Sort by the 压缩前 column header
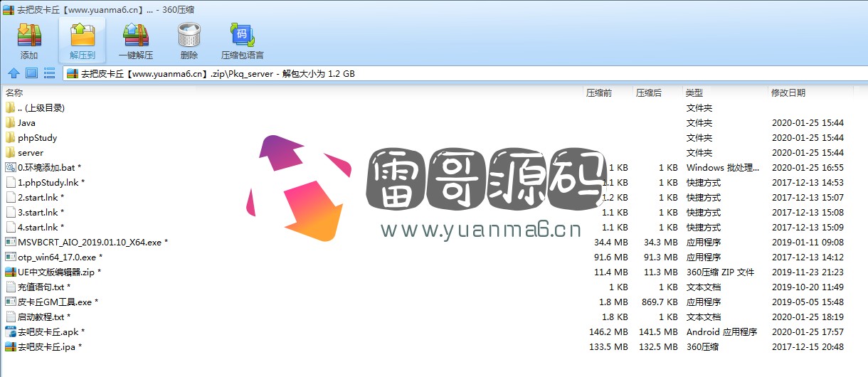The width and height of the screenshot is (868, 377). click(599, 93)
